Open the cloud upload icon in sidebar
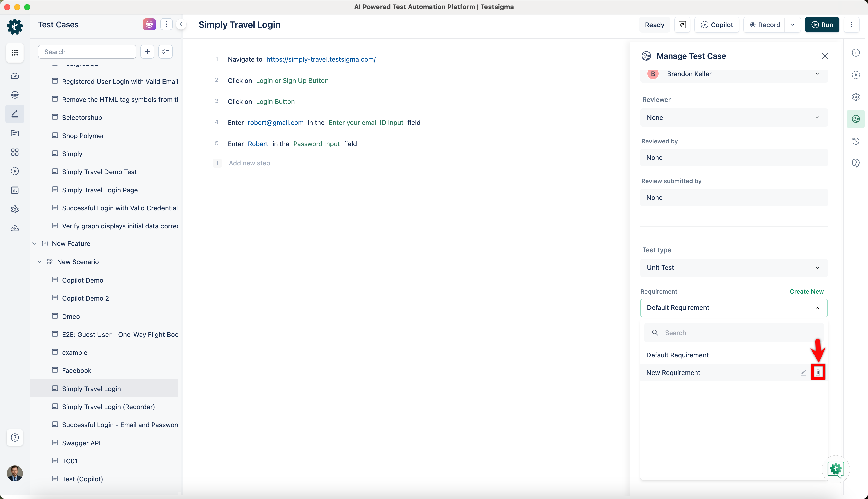The image size is (868, 499). [15, 228]
